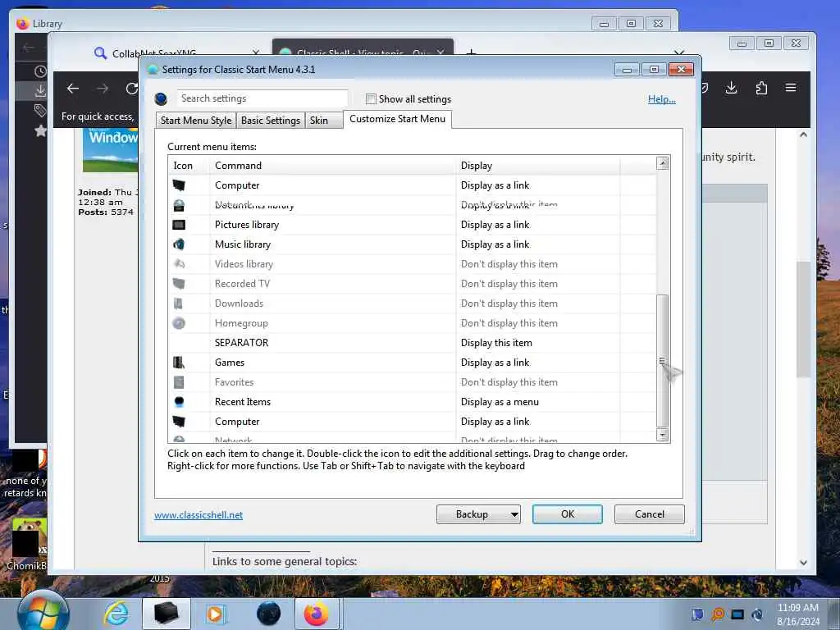Click list scrollbar up arrow

(663, 163)
